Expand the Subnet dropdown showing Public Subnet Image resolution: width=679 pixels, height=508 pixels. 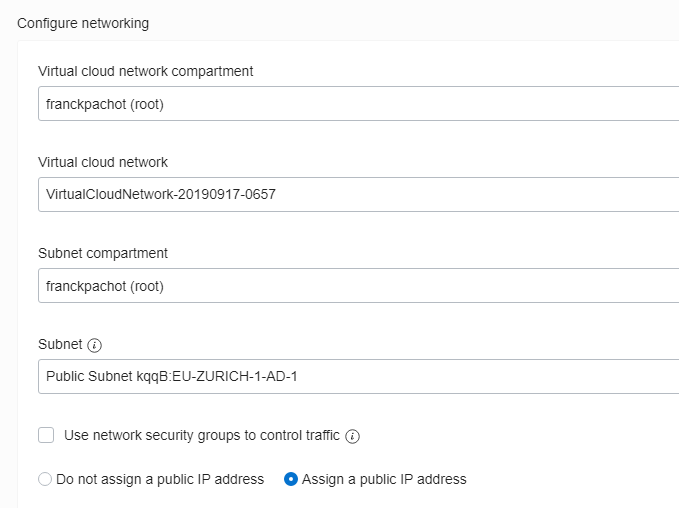359,376
